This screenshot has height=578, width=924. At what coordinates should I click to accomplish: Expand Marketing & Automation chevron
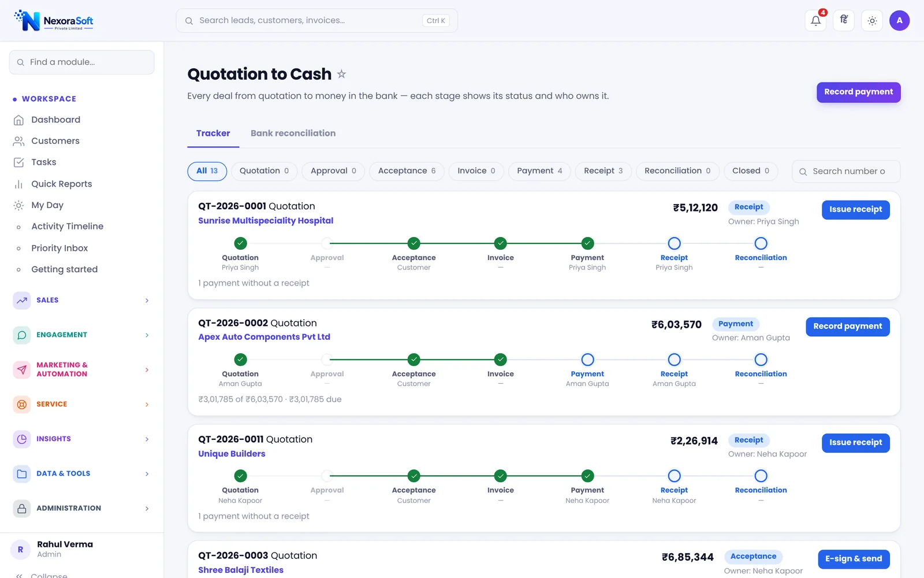pyautogui.click(x=147, y=370)
